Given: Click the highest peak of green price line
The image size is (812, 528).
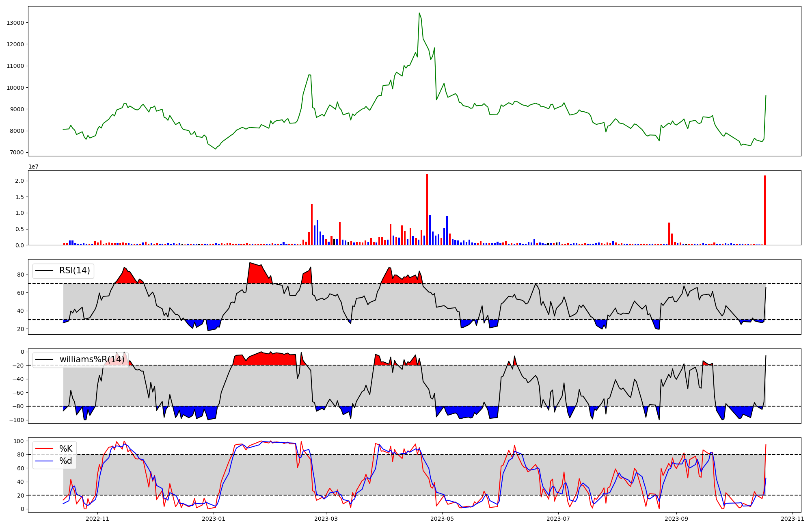Looking at the screenshot, I should [x=419, y=13].
